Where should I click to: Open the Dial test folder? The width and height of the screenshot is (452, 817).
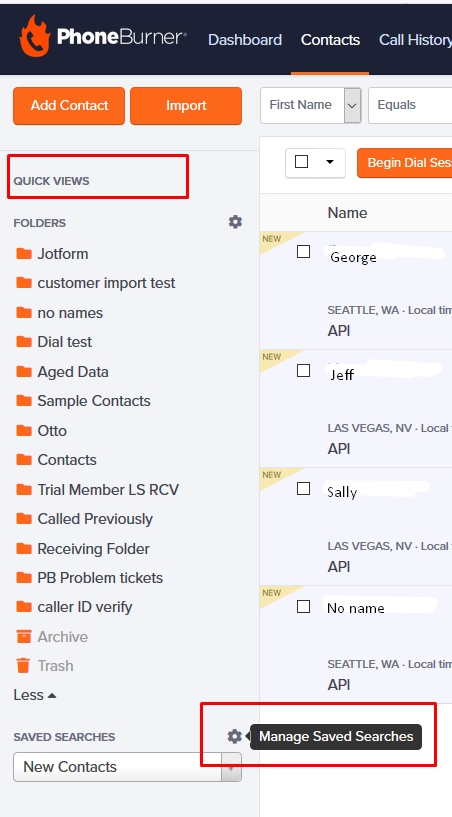click(x=65, y=342)
